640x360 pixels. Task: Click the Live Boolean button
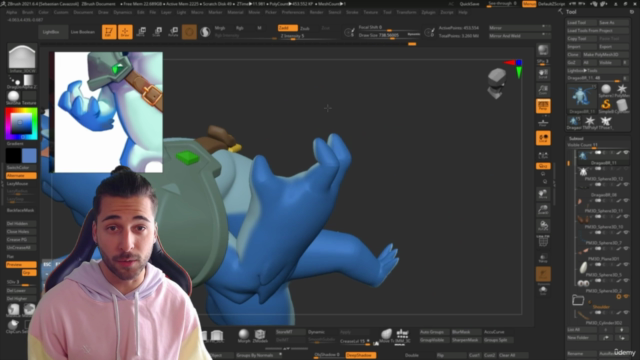(x=82, y=32)
